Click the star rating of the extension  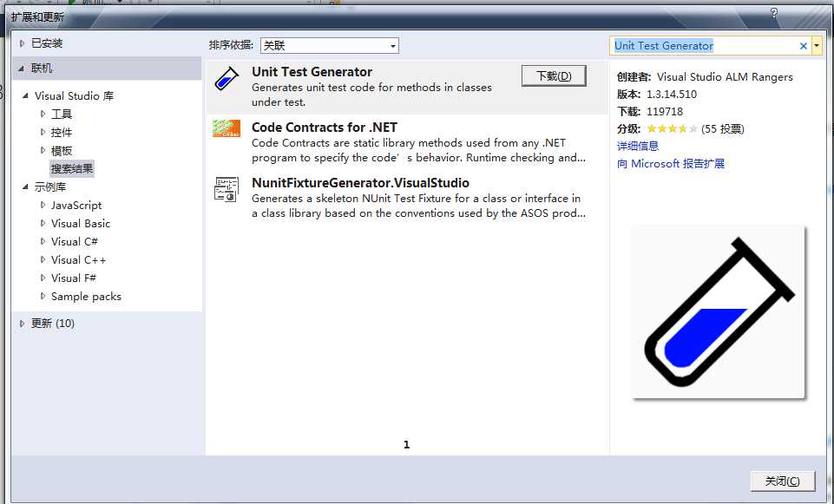click(x=672, y=128)
